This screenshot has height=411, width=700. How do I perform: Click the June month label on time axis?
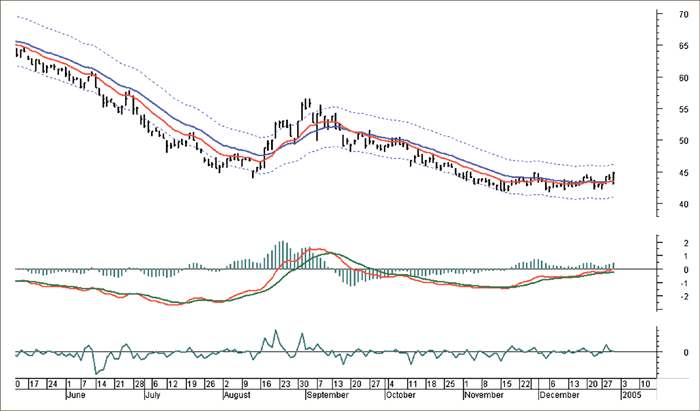(76, 396)
